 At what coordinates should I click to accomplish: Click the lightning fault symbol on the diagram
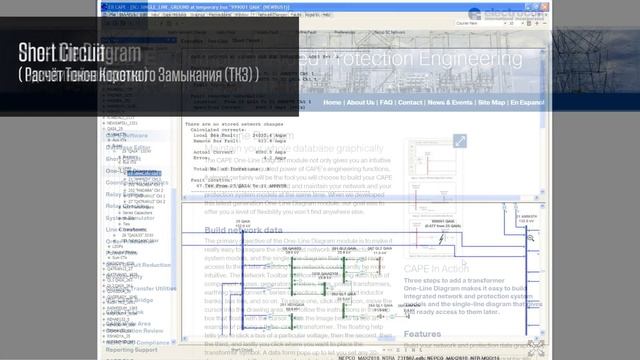[441, 239]
